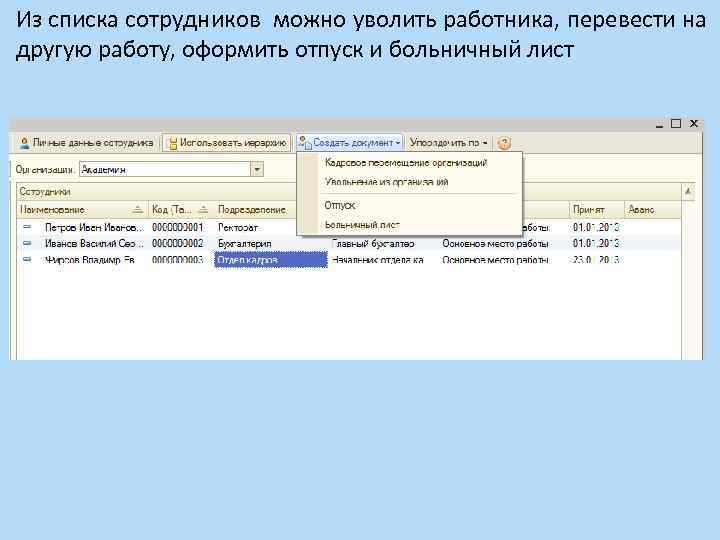The image size is (720, 540).
Task: Expand the 'Упорядочить по' sort dropdown
Action: pyautogui.click(x=448, y=143)
